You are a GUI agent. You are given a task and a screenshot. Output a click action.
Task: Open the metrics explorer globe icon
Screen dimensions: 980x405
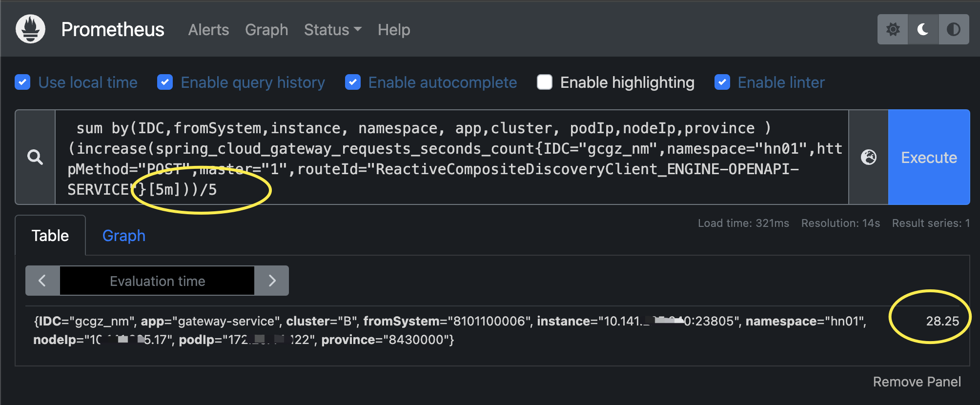tap(869, 157)
